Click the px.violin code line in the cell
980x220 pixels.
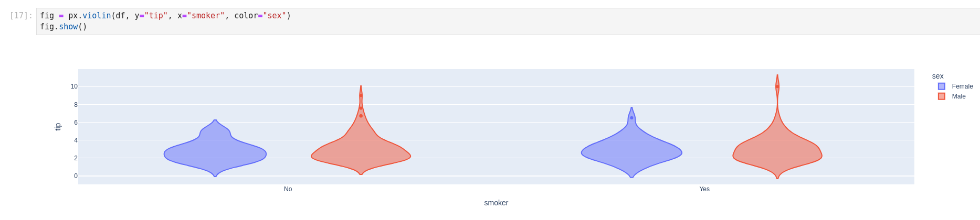coord(165,16)
